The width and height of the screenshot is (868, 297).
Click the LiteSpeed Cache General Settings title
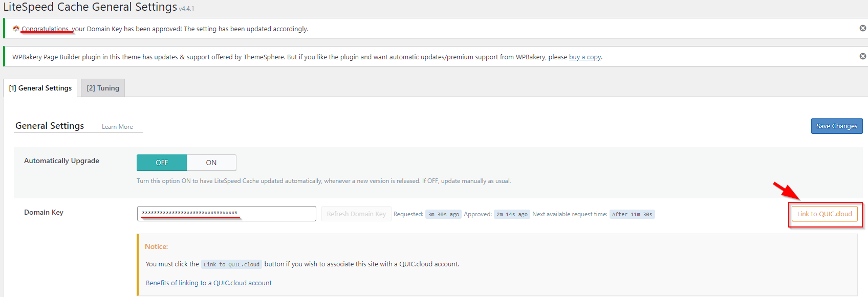pos(90,7)
